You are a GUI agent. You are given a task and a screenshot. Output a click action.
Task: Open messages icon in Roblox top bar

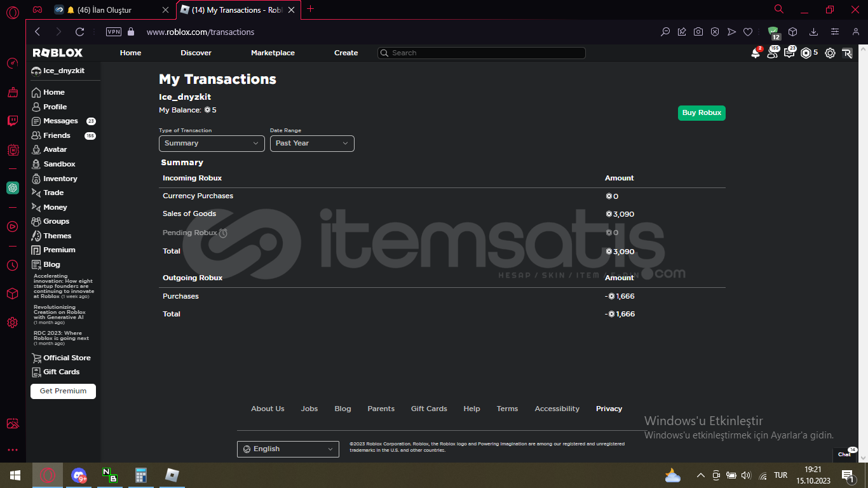click(x=789, y=53)
